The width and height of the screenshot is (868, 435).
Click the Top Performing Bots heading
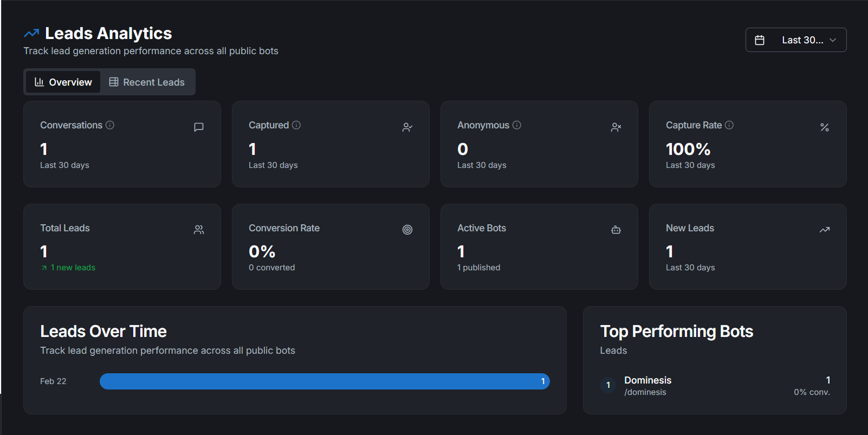tap(677, 331)
